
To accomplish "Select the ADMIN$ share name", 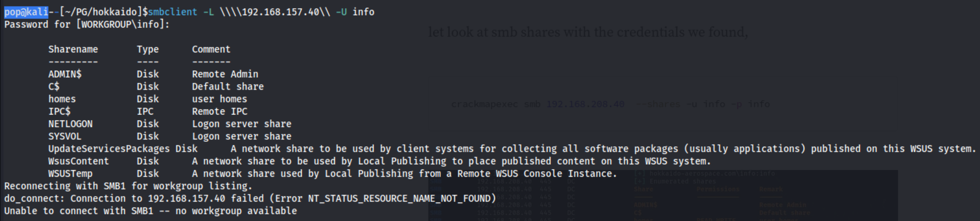I will point(65,74).
